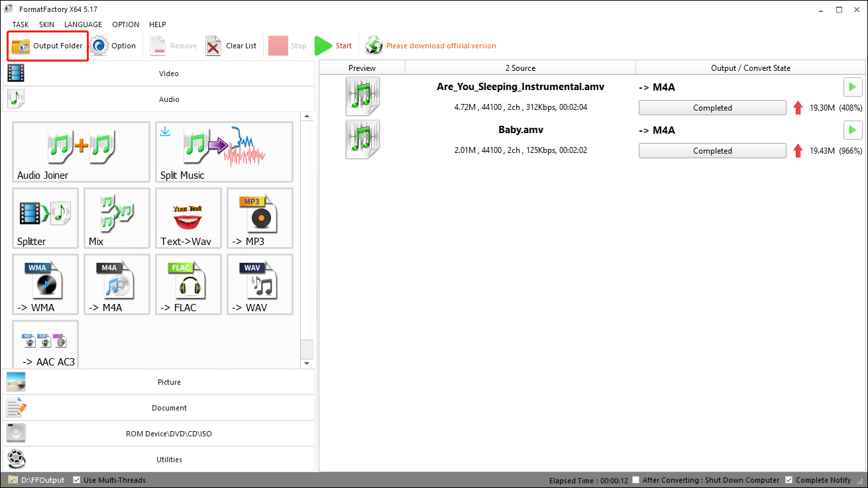Screen dimensions: 868x488
Task: Expand the Document category
Action: tap(158, 408)
